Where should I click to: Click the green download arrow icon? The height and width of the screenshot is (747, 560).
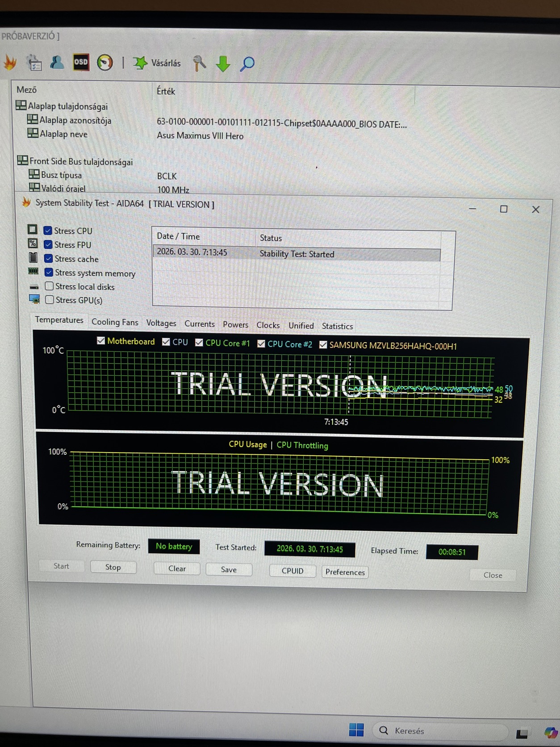[x=223, y=64]
